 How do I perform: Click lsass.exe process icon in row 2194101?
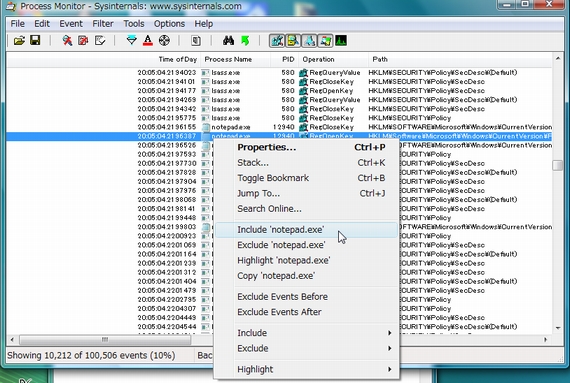pos(205,82)
